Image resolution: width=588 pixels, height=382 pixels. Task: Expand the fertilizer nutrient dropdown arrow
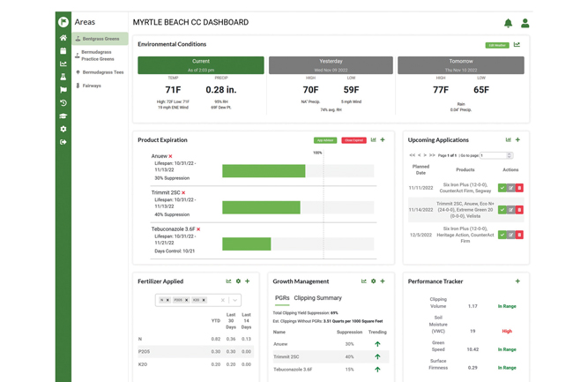pyautogui.click(x=235, y=300)
